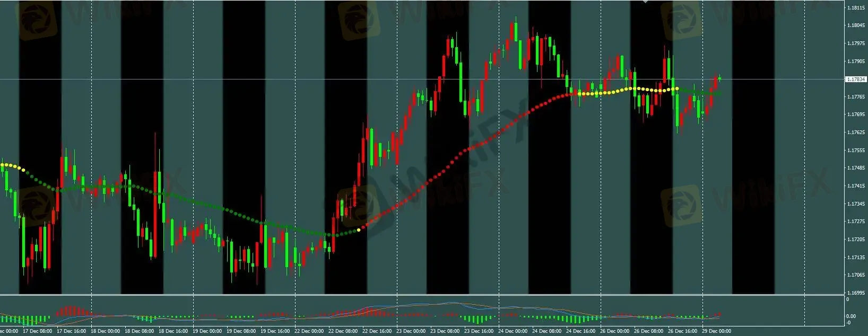Click the 23 Dec 08:00 time label
The height and width of the screenshot is (336, 868).
(x=445, y=331)
